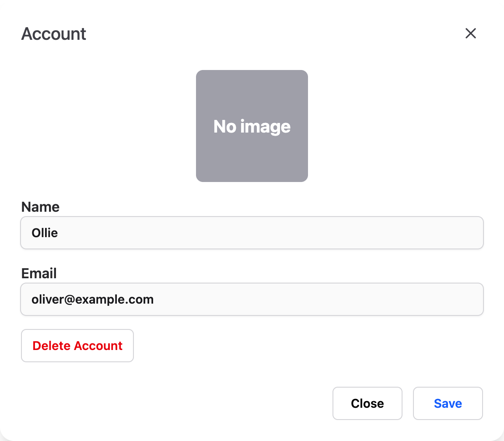Click the No image avatar placeholder
The height and width of the screenshot is (441, 504).
(252, 126)
